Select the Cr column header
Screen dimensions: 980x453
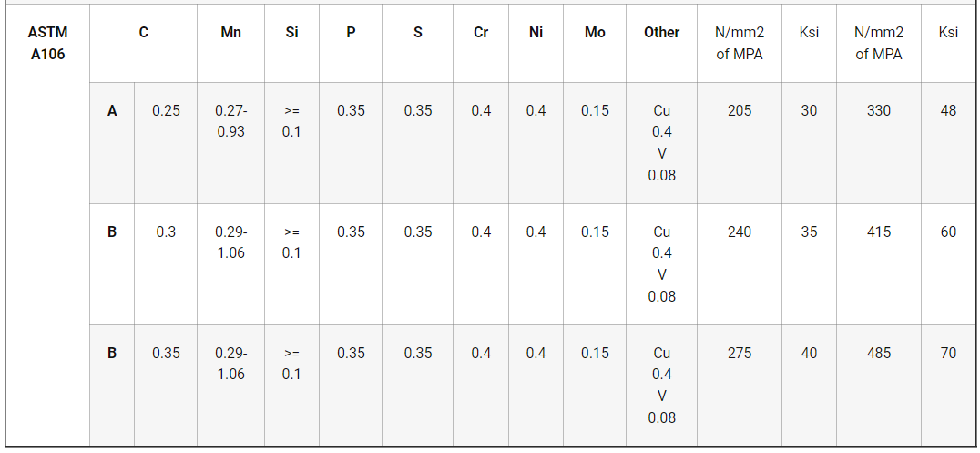[481, 32]
